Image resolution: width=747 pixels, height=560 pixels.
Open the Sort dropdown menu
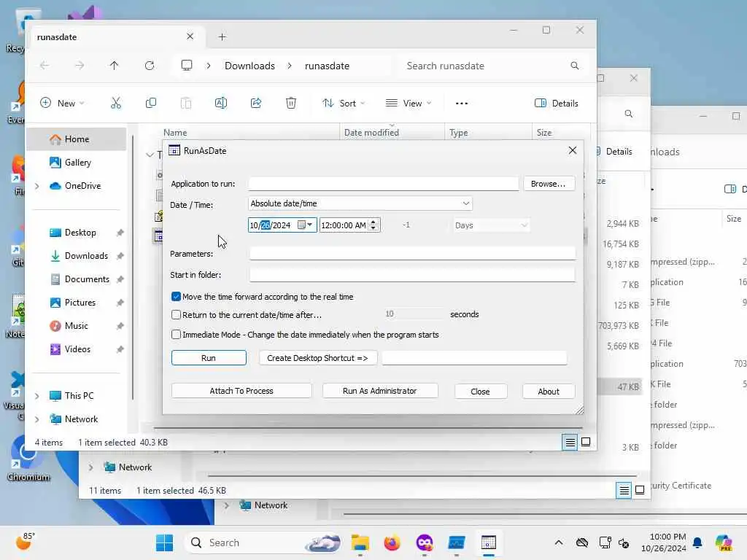(x=344, y=103)
